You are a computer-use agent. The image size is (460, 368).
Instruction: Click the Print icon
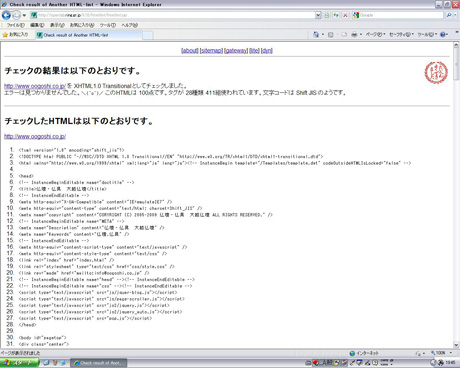click(354, 35)
